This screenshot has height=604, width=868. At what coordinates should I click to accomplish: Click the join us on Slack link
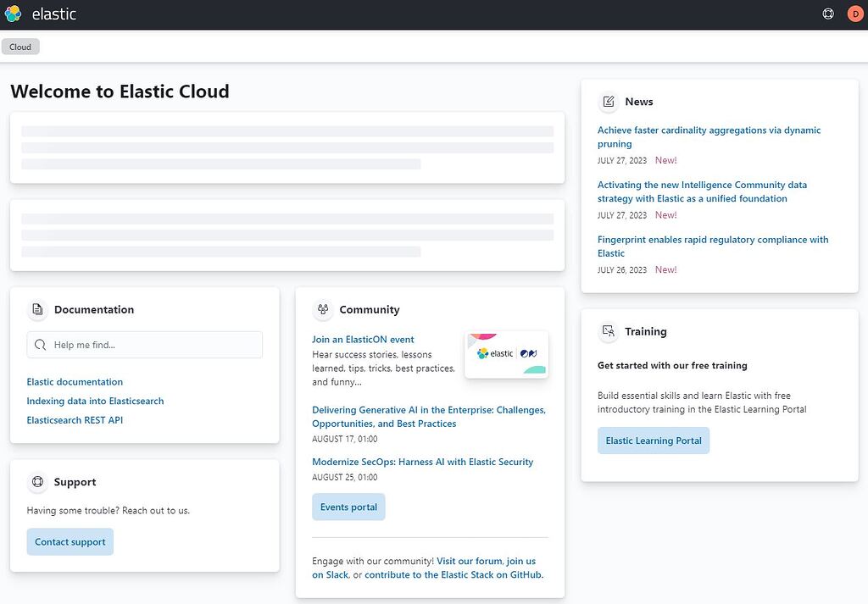pyautogui.click(x=519, y=561)
